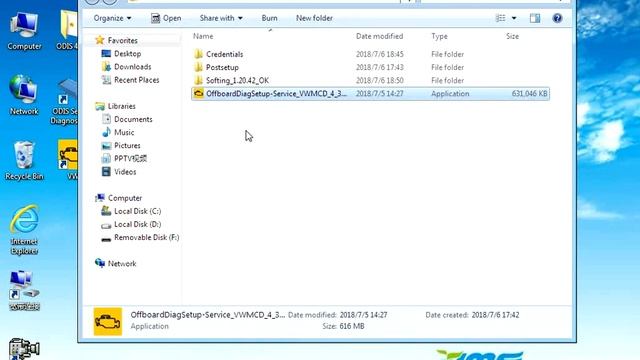Expand the Share with menu
The height and width of the screenshot is (360, 640).
pos(221,18)
